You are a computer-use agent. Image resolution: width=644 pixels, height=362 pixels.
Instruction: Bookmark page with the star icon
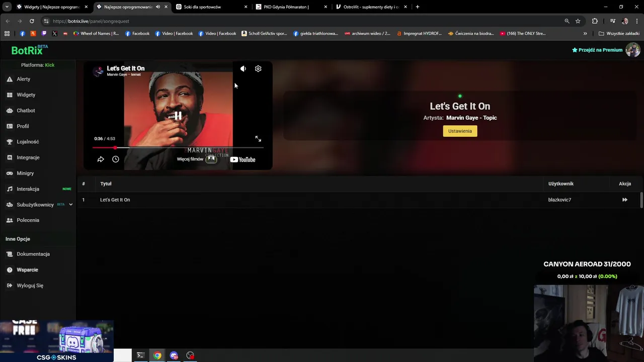(x=578, y=21)
